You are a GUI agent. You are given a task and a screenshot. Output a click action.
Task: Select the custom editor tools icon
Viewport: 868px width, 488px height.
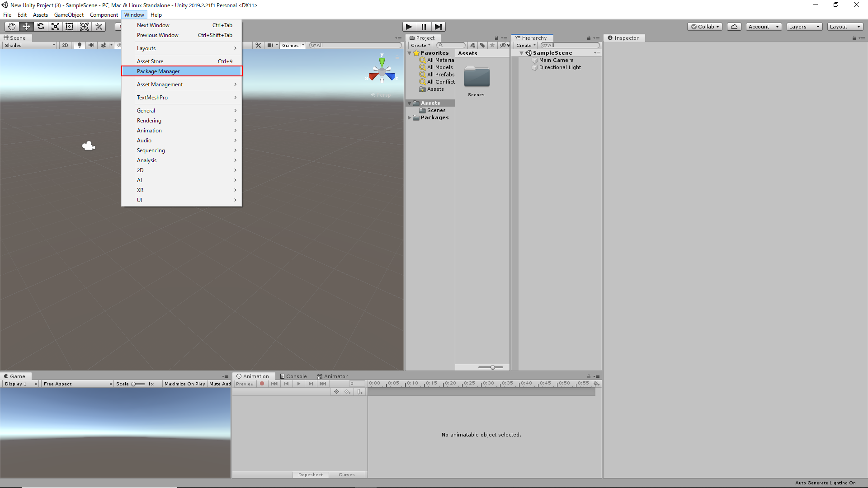click(x=99, y=27)
